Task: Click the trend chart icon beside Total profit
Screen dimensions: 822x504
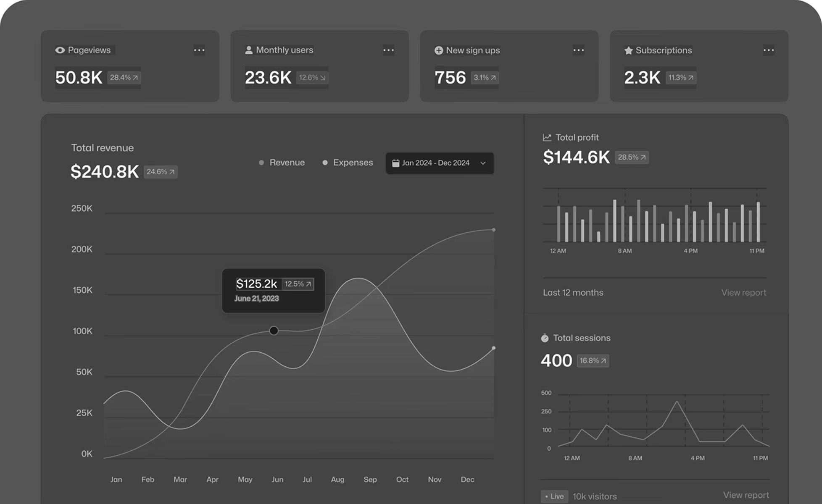Action: pos(547,137)
